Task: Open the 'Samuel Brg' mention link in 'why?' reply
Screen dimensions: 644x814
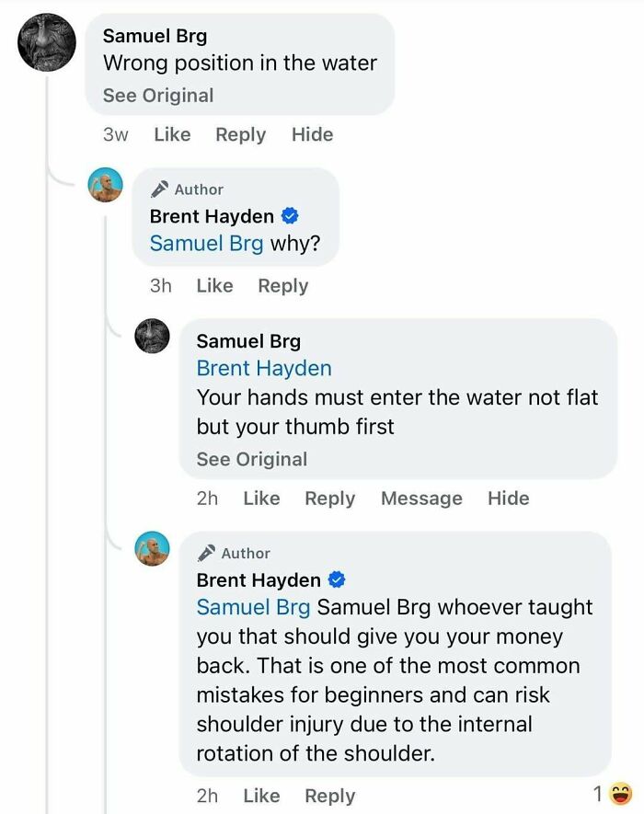Action: 206,244
